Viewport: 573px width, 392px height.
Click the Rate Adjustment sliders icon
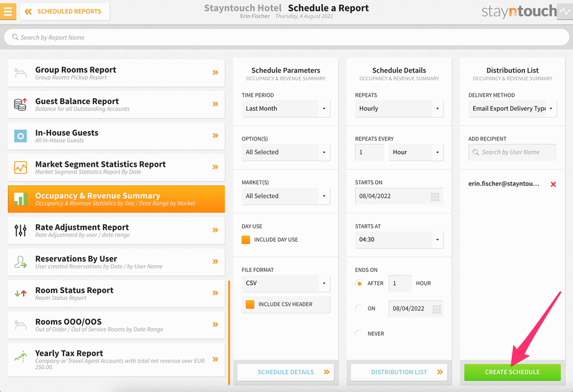point(21,231)
